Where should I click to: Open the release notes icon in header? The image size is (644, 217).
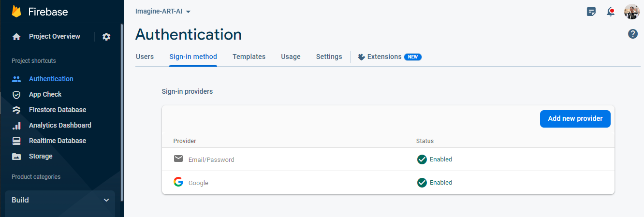click(591, 12)
